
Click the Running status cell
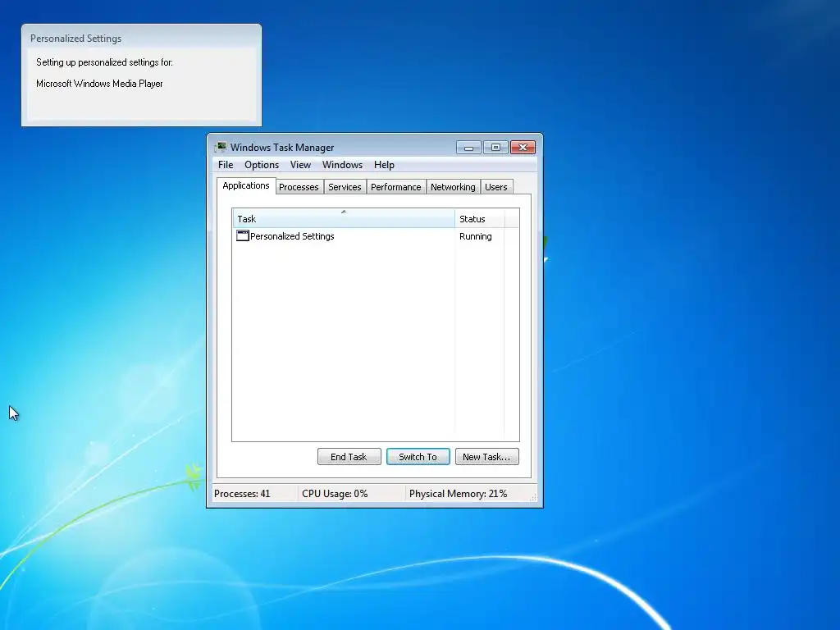point(475,236)
